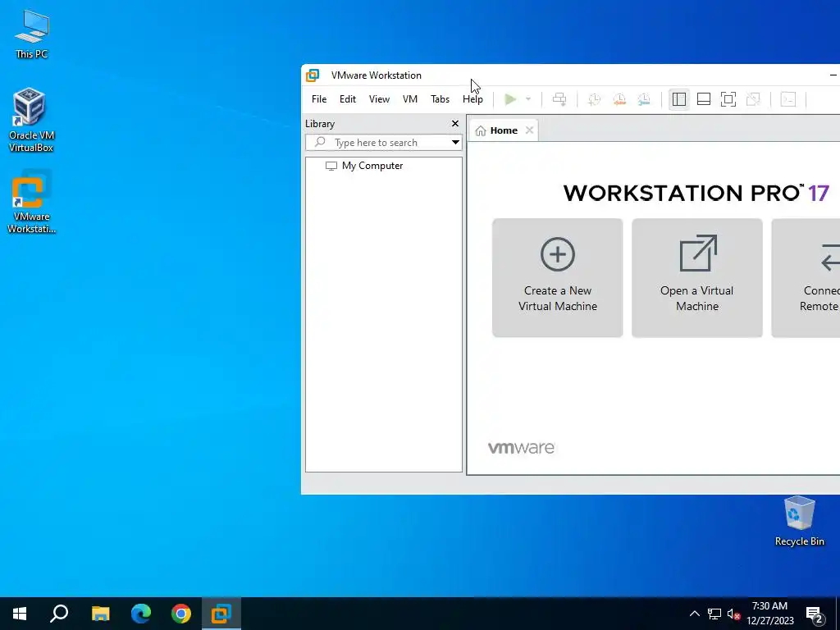Click the green power on play button
Image resolution: width=840 pixels, height=630 pixels.
(510, 99)
